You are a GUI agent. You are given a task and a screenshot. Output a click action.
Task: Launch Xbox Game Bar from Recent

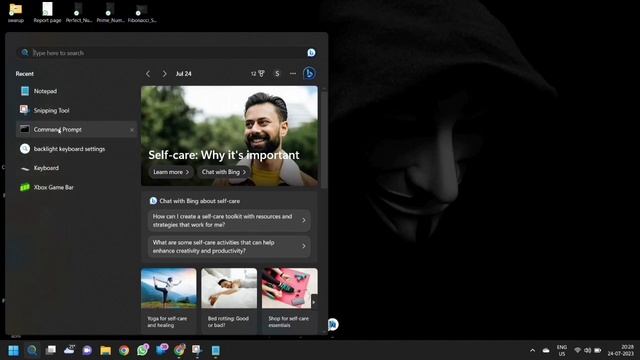(76, 187)
